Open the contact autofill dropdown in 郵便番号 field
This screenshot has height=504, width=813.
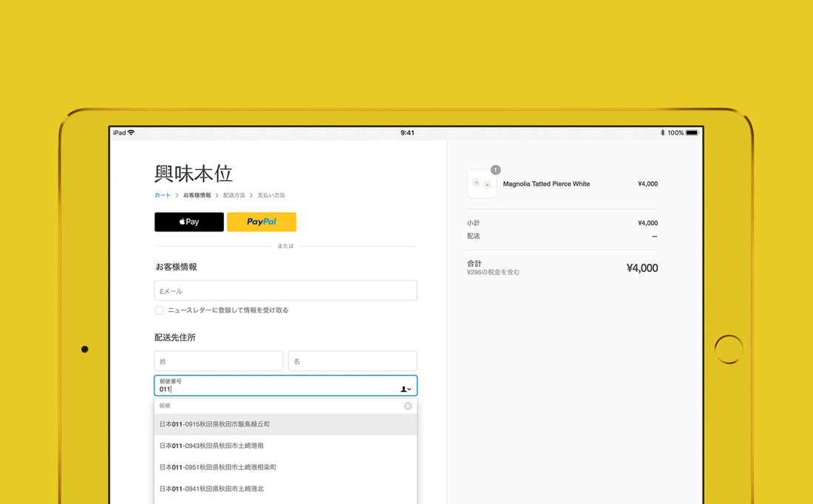point(406,389)
